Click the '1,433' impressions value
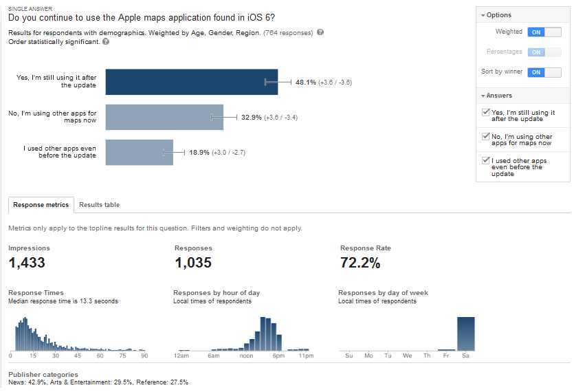574x392 pixels. 27,263
